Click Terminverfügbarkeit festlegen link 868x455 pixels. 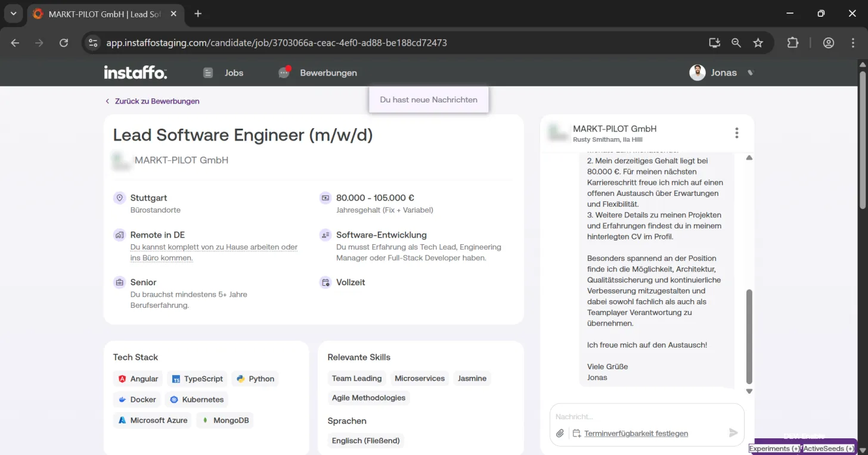pyautogui.click(x=636, y=434)
